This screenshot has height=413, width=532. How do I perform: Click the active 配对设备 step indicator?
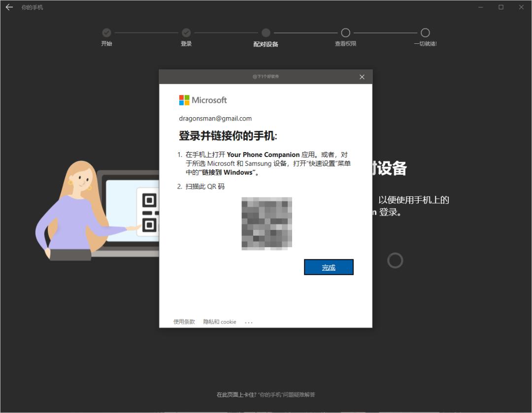pos(266,33)
